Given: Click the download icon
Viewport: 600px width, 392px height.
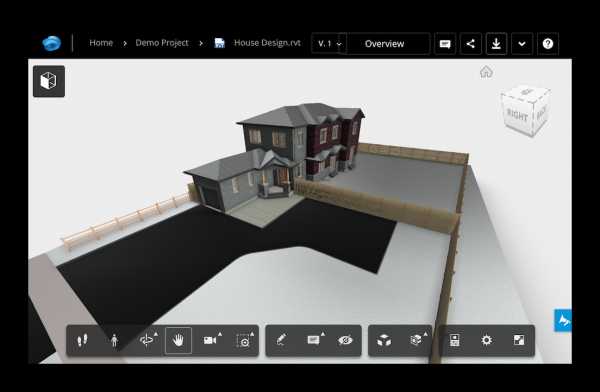Looking at the screenshot, I should tap(496, 44).
